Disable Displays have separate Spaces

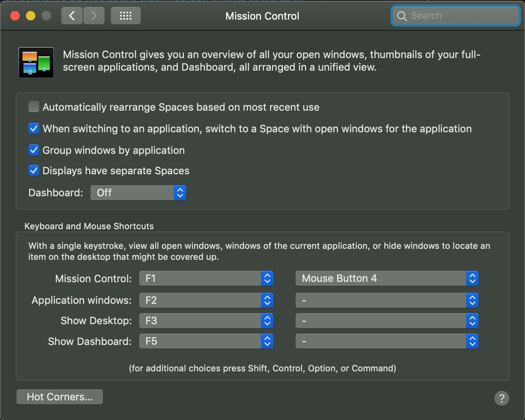(x=34, y=170)
